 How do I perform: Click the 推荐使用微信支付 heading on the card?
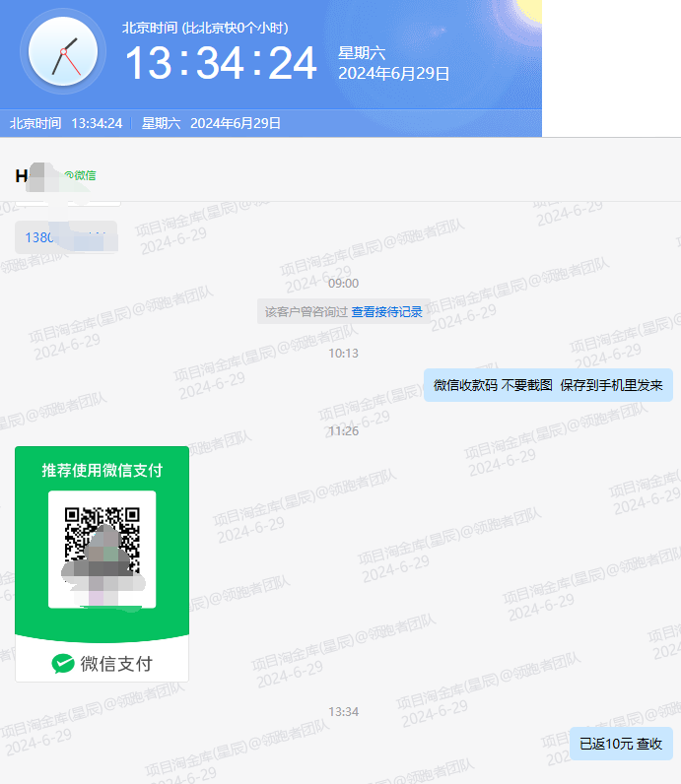click(102, 470)
